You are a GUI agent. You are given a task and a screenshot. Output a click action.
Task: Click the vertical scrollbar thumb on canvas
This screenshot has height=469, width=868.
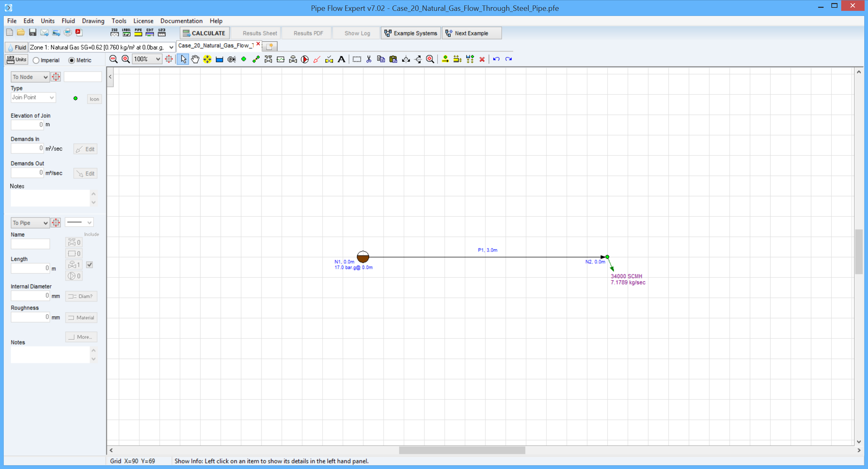point(859,251)
